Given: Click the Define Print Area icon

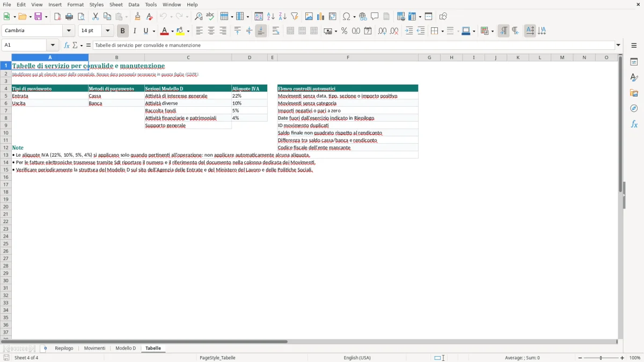Looking at the screenshot, I should tap(401, 17).
